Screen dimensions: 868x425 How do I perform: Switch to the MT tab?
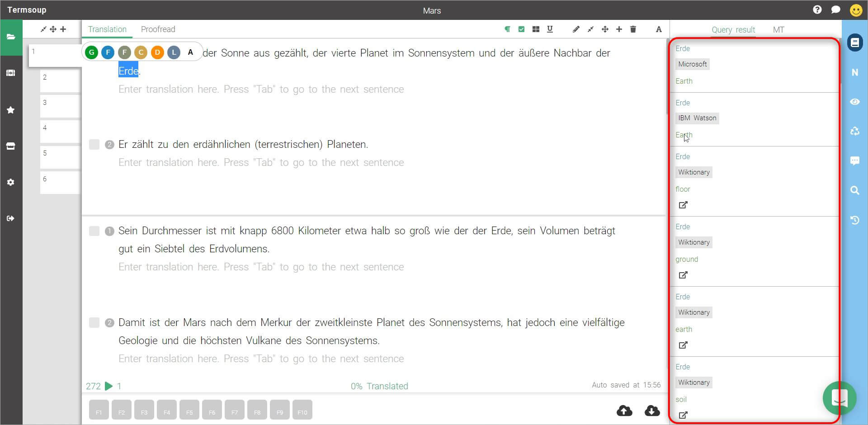[x=778, y=30]
